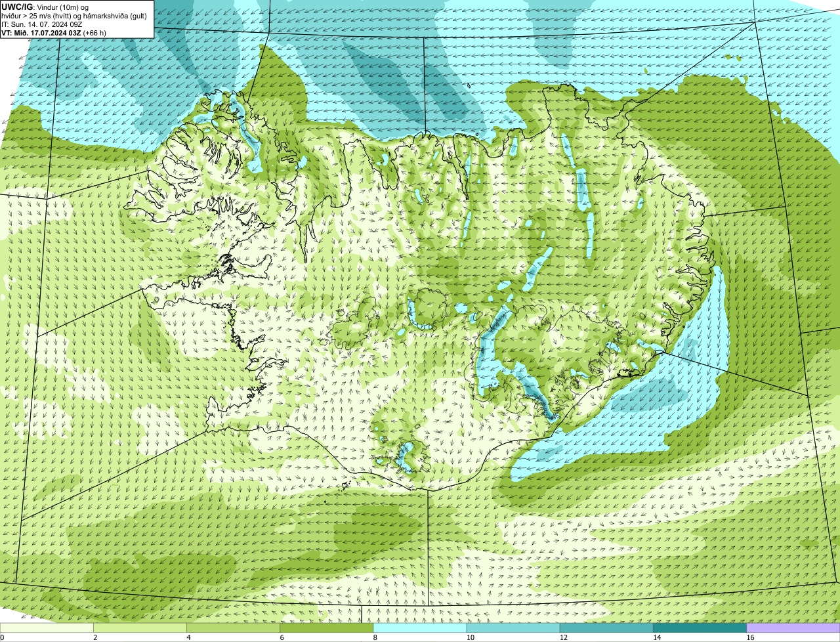Click the purple legend swatch above 16 m/s
Viewport: 840px width, 642px height.
click(x=793, y=628)
